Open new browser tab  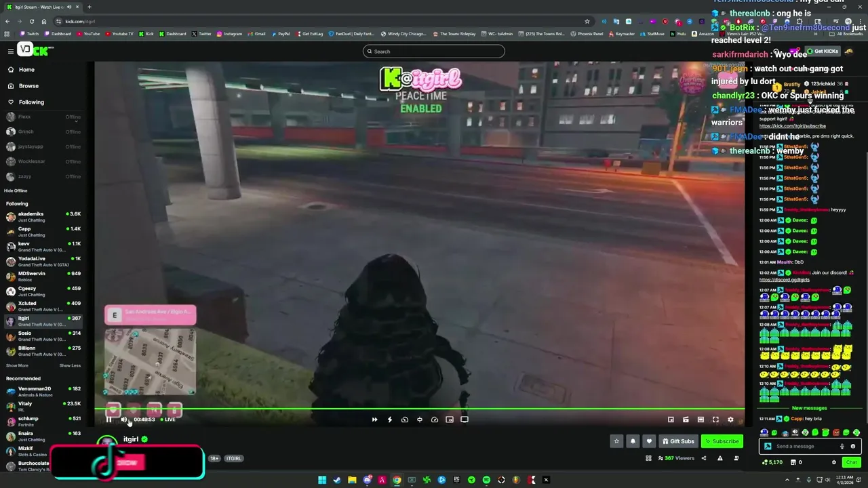click(90, 7)
